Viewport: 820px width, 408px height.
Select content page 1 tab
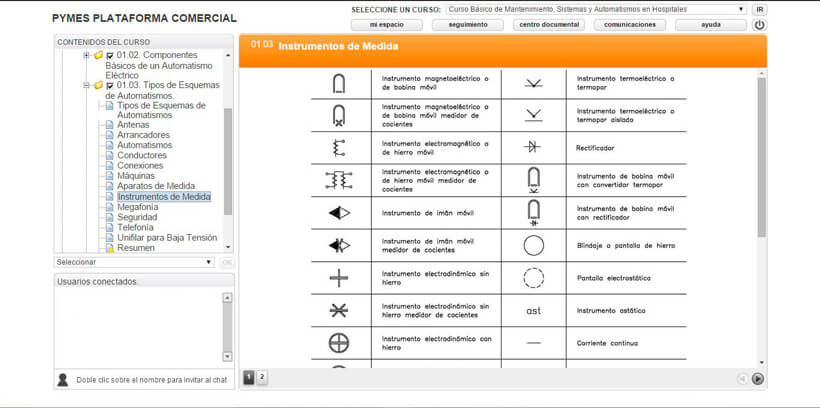click(249, 378)
